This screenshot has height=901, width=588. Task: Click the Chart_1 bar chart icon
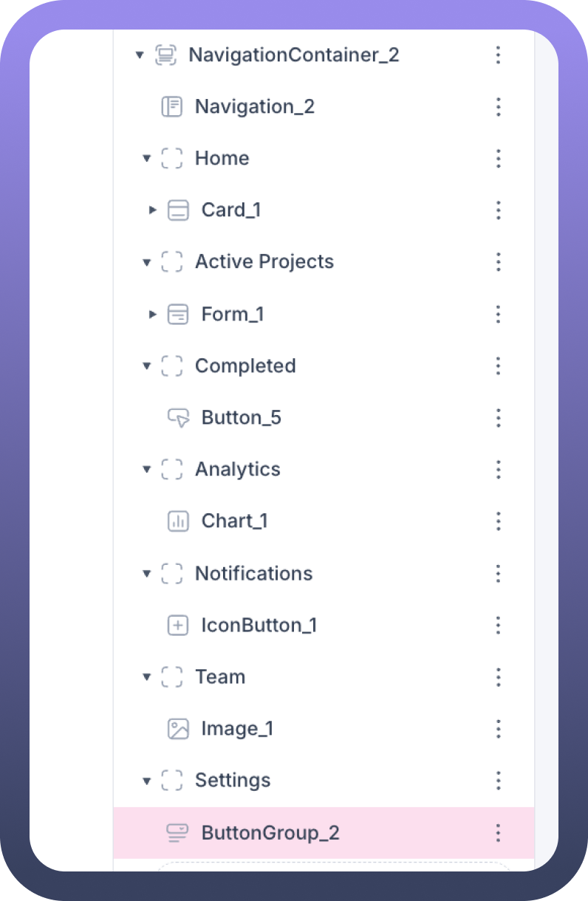178,521
